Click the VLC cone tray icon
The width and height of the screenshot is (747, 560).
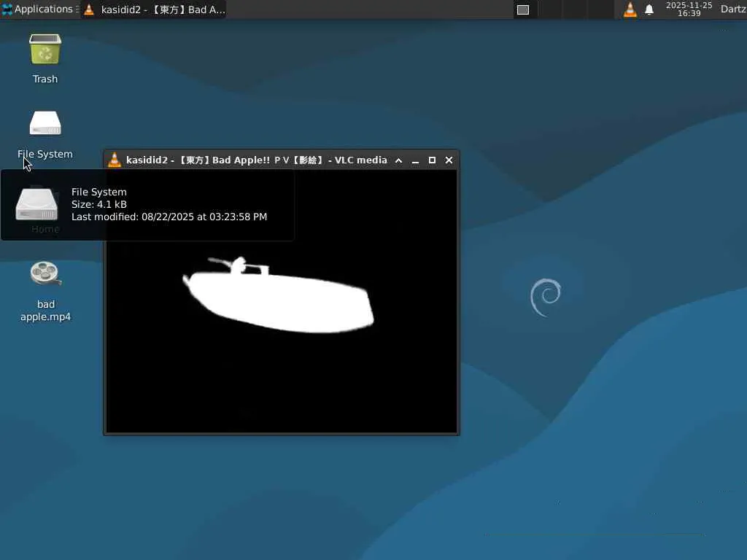(x=630, y=9)
